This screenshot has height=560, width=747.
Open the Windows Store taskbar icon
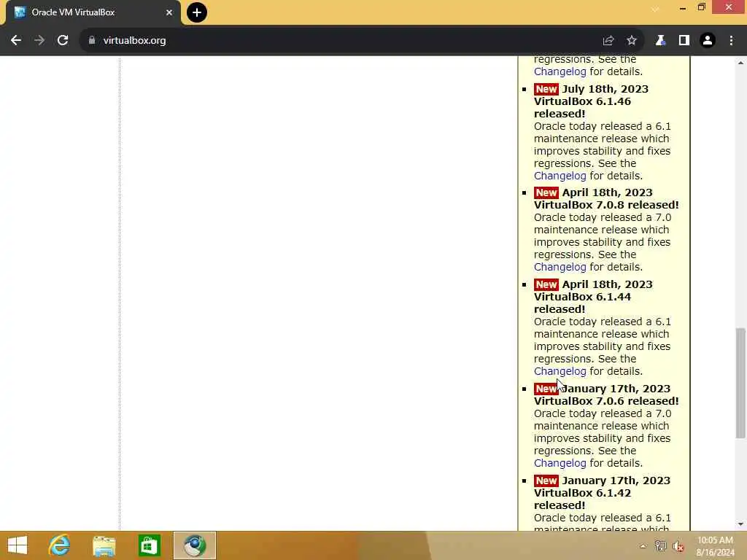point(149,545)
